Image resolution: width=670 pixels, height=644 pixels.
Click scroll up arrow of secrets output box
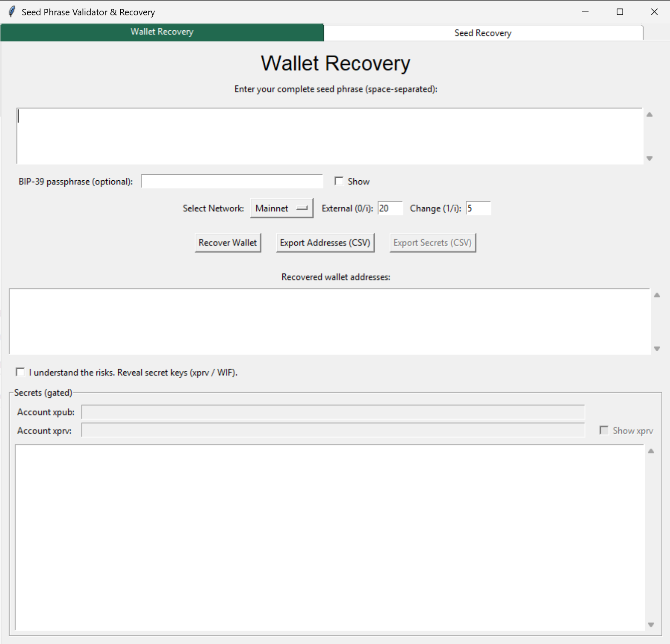pyautogui.click(x=651, y=451)
